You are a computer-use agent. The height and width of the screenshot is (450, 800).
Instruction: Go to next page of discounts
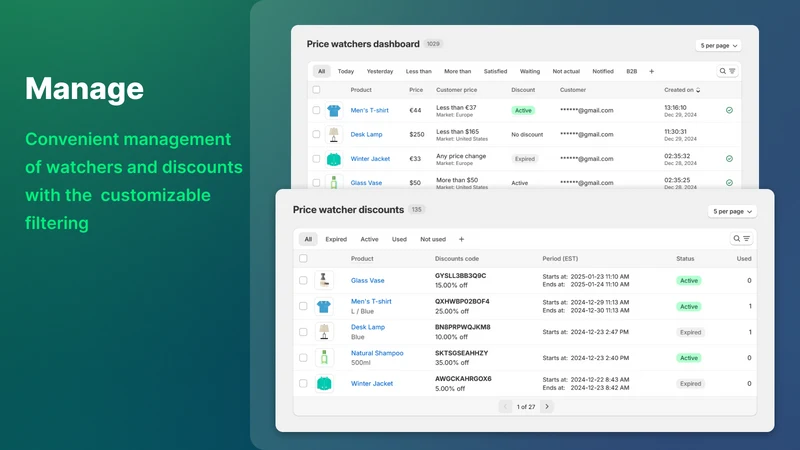coord(547,407)
